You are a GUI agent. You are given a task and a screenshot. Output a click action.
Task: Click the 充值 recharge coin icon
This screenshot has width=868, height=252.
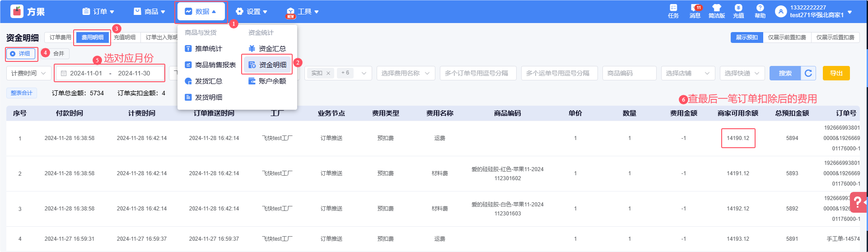(738, 8)
